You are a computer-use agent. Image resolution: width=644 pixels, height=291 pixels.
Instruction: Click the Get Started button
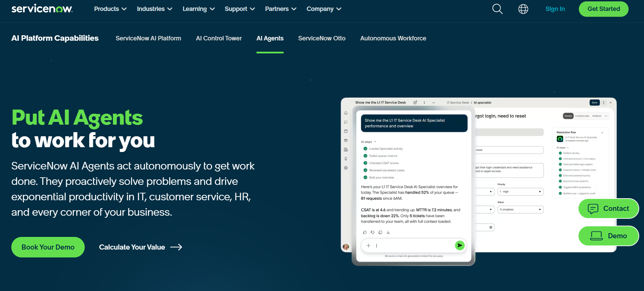point(604,9)
